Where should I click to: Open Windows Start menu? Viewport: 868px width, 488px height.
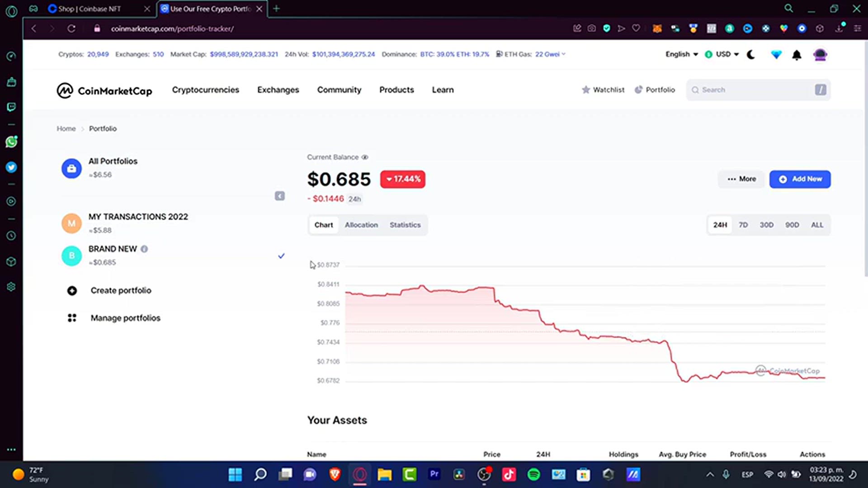(x=235, y=474)
